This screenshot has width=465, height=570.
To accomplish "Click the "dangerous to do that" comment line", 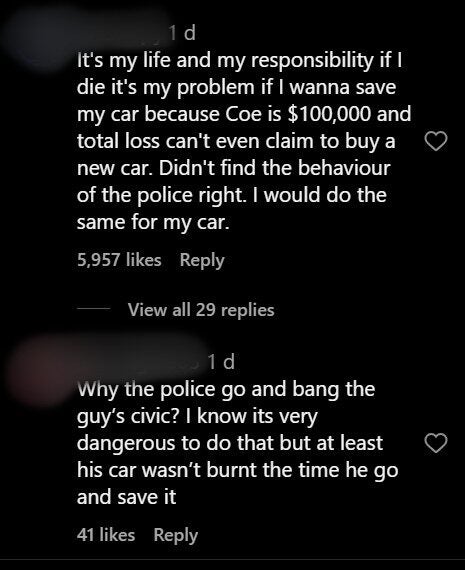I will (x=230, y=443).
